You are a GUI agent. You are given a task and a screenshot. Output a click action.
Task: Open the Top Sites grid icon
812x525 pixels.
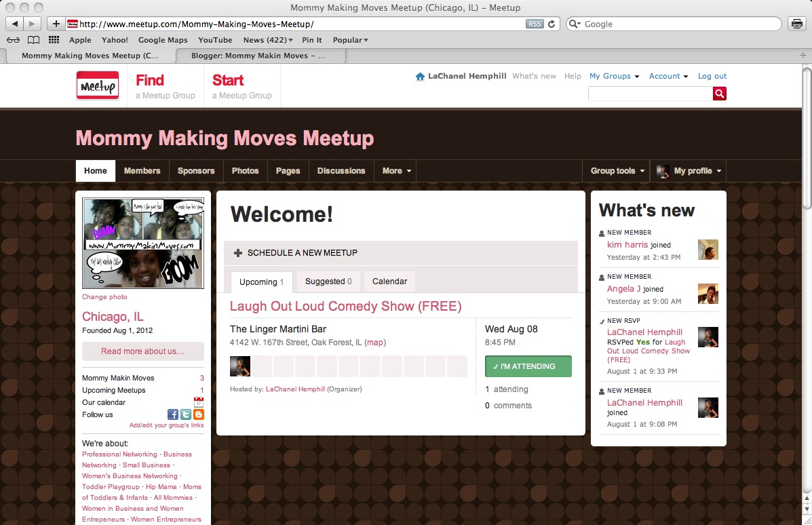[x=54, y=40]
